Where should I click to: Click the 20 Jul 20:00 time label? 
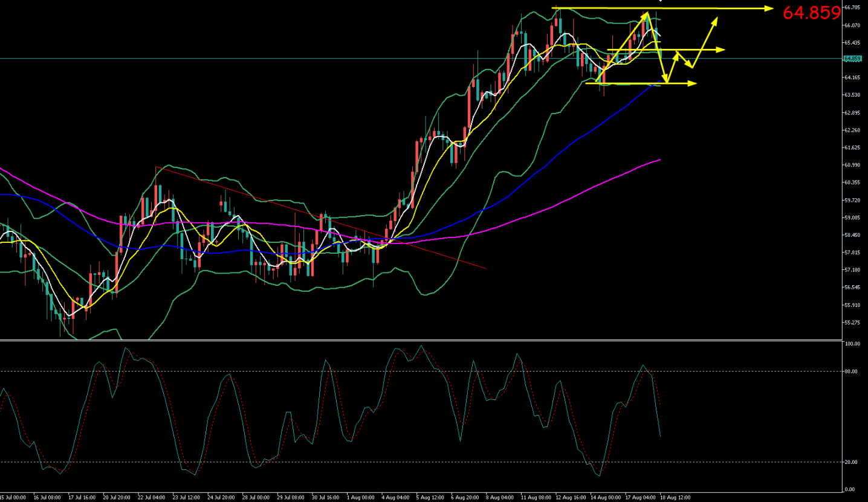(116, 498)
